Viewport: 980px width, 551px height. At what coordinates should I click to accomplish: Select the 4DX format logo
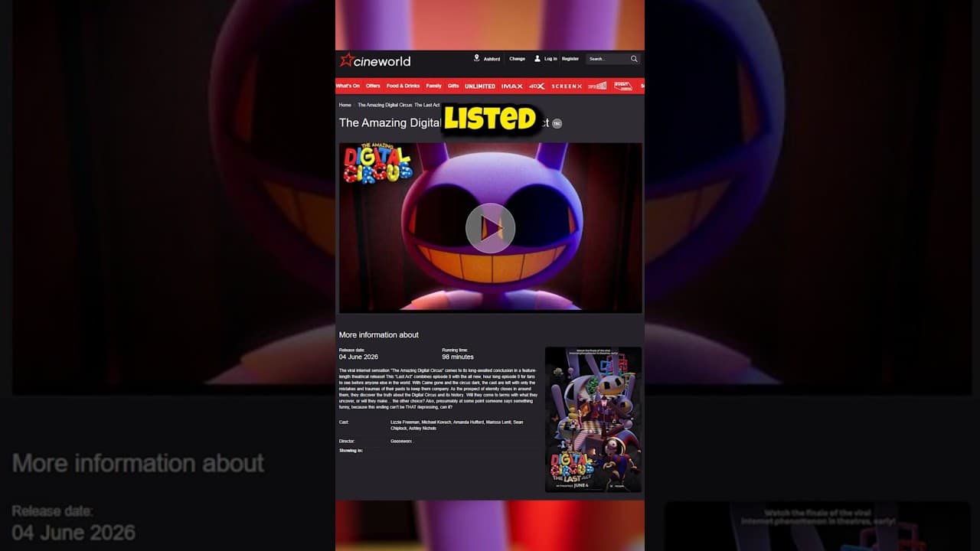[537, 86]
